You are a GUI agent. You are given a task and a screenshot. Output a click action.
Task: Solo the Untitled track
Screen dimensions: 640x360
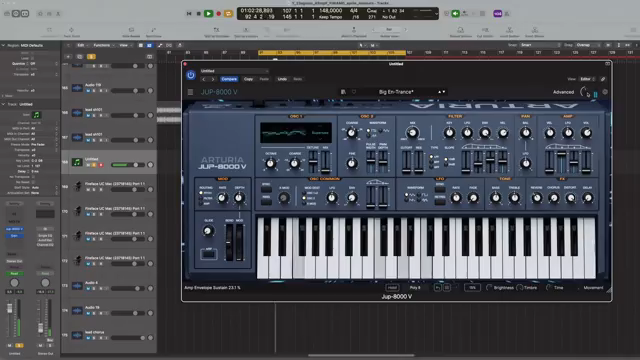(94, 165)
